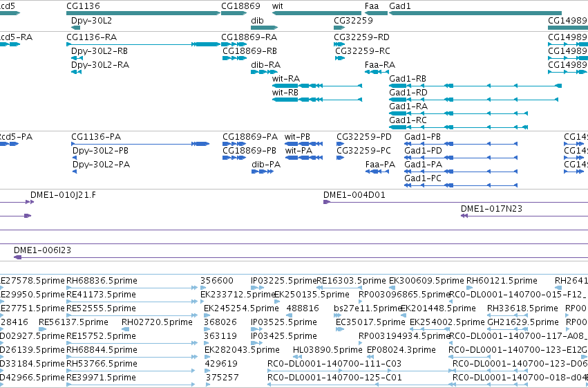588x388 pixels.
Task: Select EST RE56137.5prime
Action: click(x=43, y=329)
